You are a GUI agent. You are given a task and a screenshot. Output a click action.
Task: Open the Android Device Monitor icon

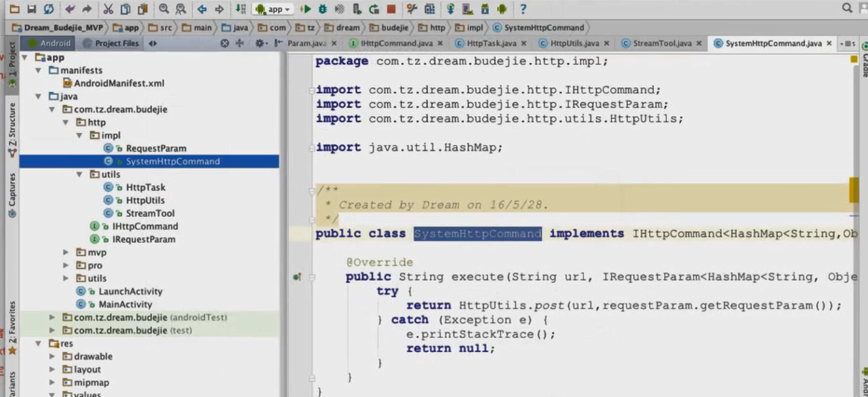(x=502, y=10)
